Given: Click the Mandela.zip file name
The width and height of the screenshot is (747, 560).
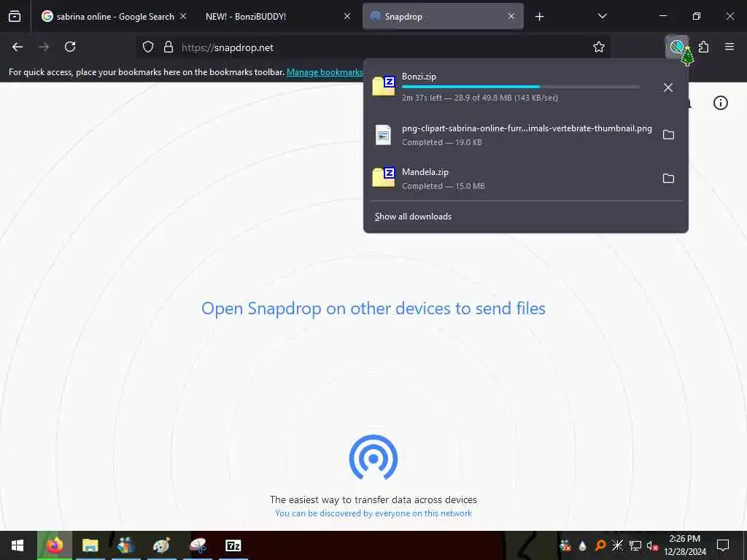Looking at the screenshot, I should pos(425,172).
